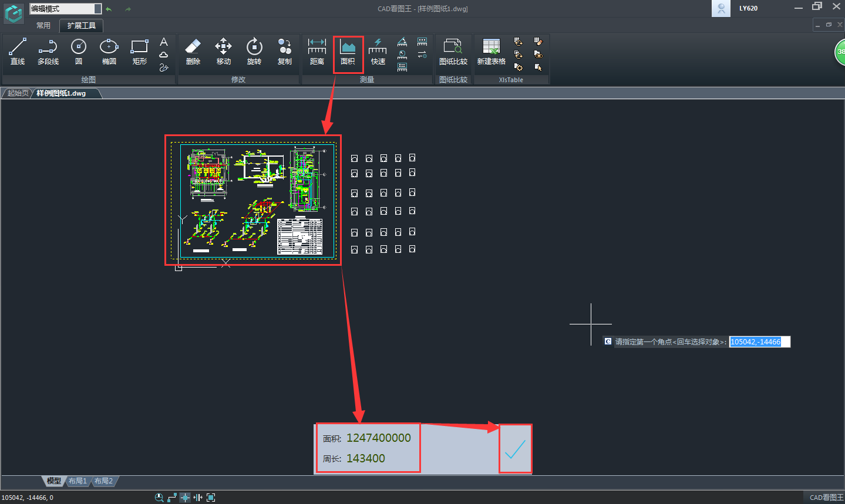Create a new table with 新建表格

491,51
